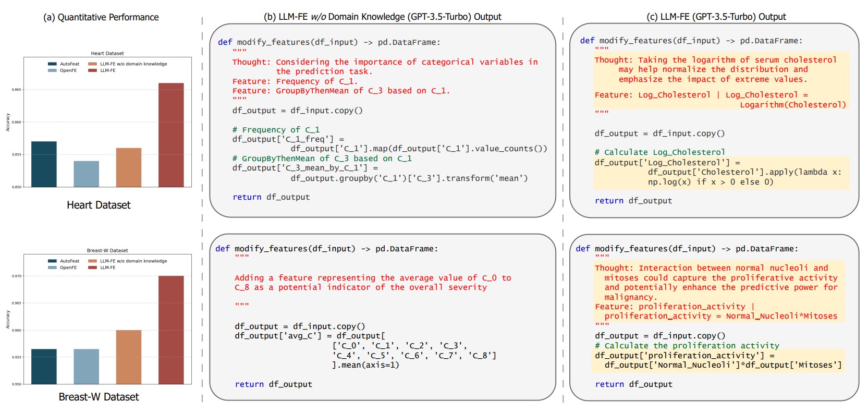The width and height of the screenshot is (868, 413).
Task: Click the large 'Heart Dataset' caption below chart
Action: [99, 205]
